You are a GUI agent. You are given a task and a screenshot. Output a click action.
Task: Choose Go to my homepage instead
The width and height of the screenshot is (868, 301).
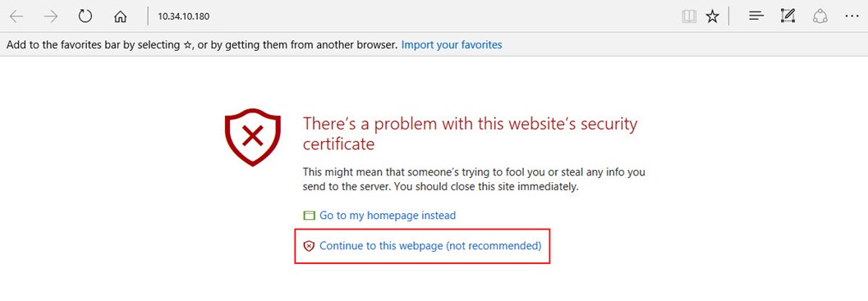click(x=388, y=215)
